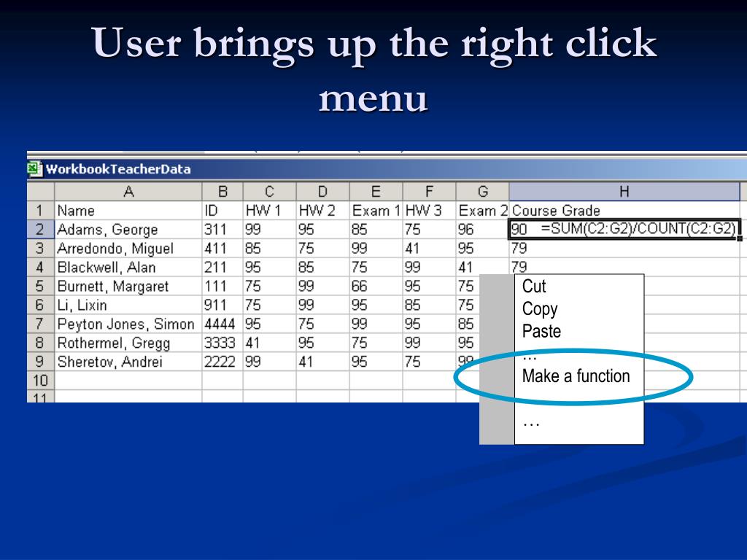Select column E header

tap(376, 192)
